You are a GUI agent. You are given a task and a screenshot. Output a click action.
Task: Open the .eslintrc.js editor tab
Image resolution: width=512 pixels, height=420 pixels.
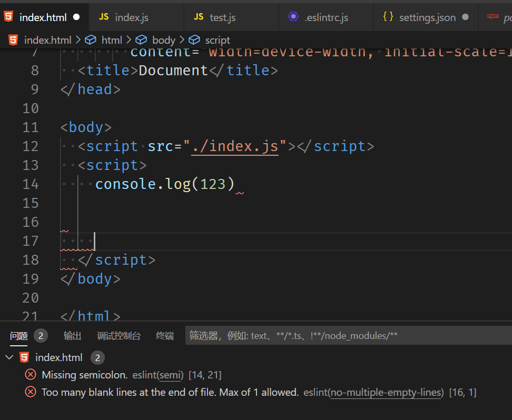click(x=326, y=17)
